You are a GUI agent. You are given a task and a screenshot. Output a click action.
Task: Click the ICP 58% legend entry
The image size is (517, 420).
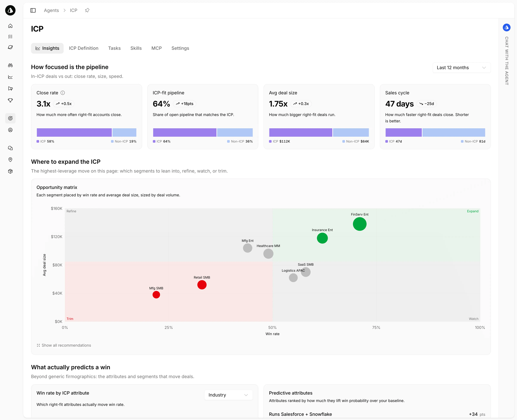(45, 142)
